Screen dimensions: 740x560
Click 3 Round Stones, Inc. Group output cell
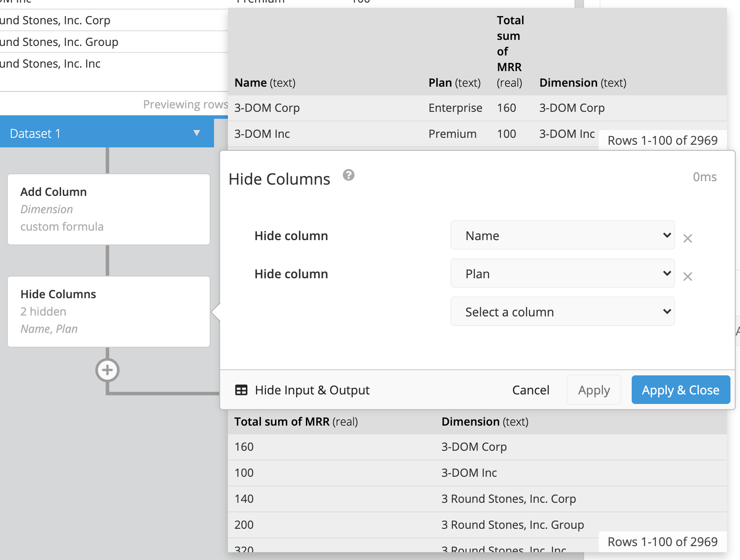pyautogui.click(x=513, y=525)
